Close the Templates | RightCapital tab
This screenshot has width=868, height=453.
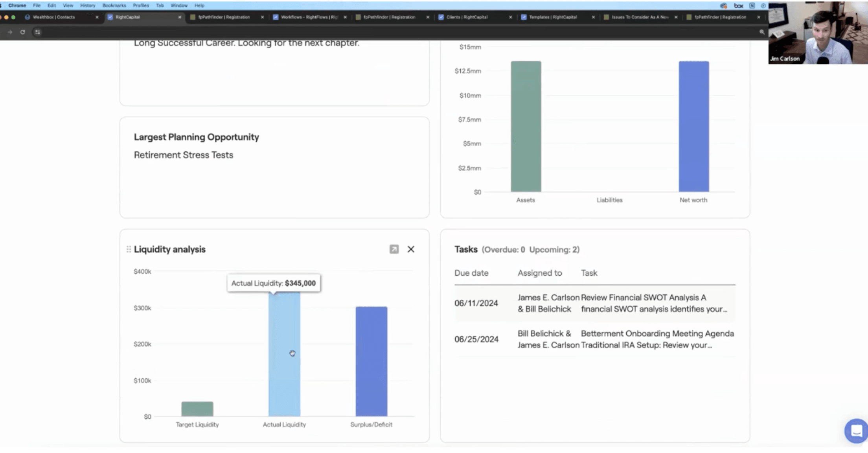[593, 17]
